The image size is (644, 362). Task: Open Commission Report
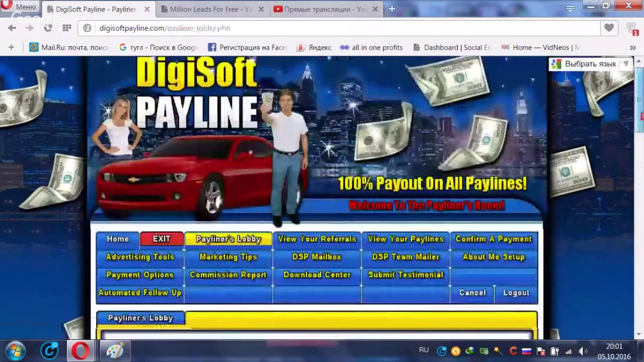point(228,275)
